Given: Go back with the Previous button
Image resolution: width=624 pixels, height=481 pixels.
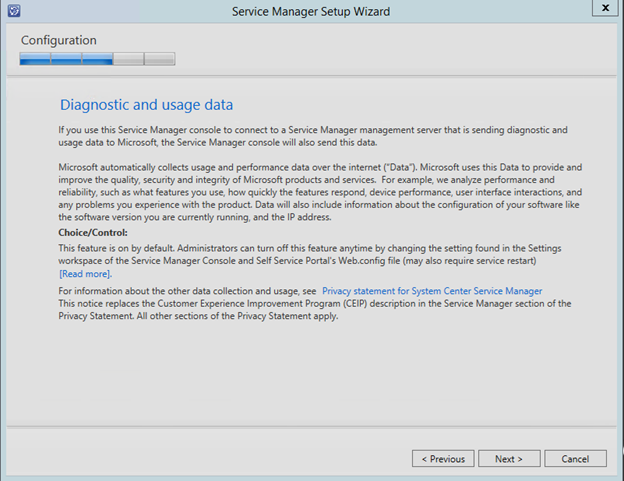Looking at the screenshot, I should (x=443, y=459).
